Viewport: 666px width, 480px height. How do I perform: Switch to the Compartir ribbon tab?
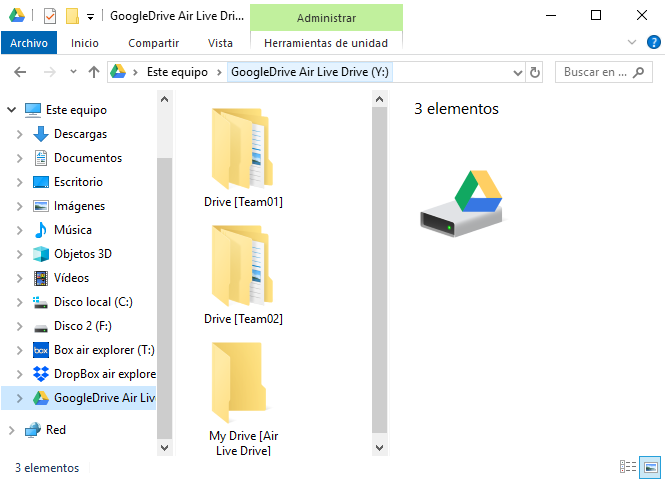click(x=153, y=43)
